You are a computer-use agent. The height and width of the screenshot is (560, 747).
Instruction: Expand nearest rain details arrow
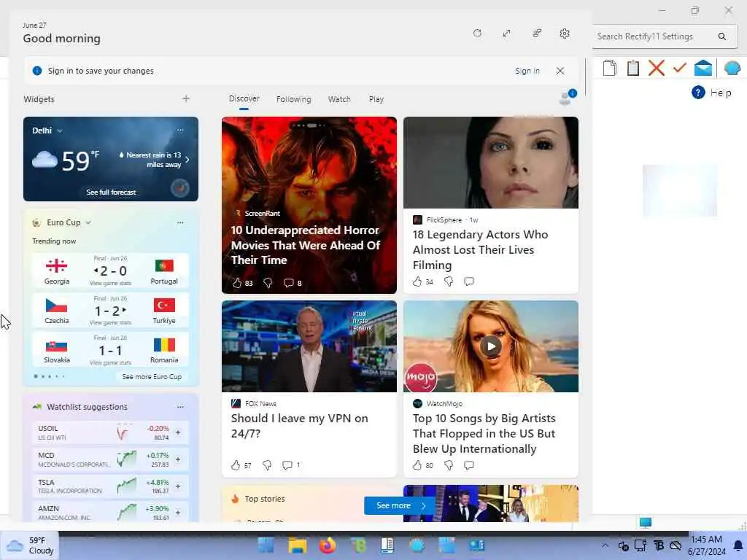[187, 160]
